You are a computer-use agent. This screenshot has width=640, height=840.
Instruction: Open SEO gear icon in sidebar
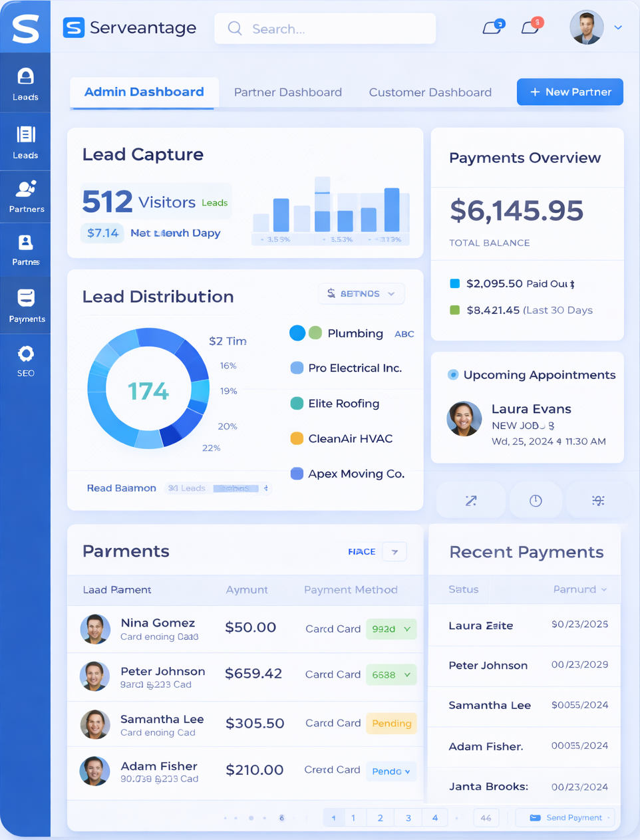[x=25, y=354]
